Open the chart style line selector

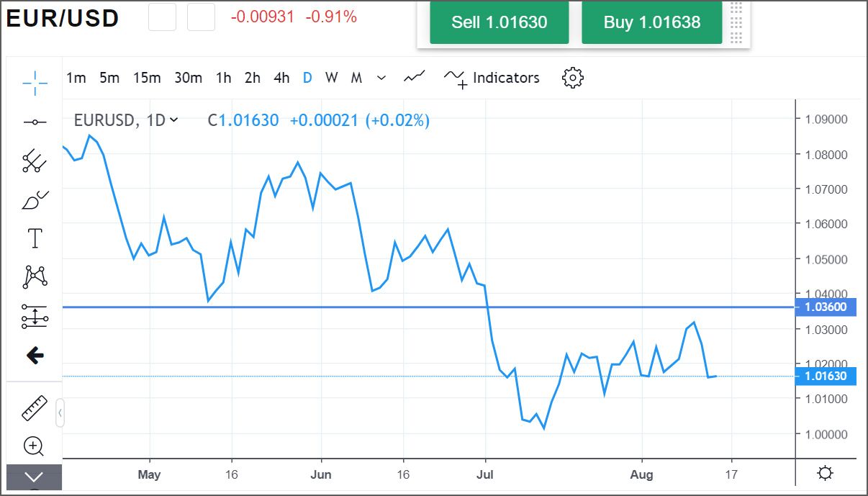(x=414, y=78)
